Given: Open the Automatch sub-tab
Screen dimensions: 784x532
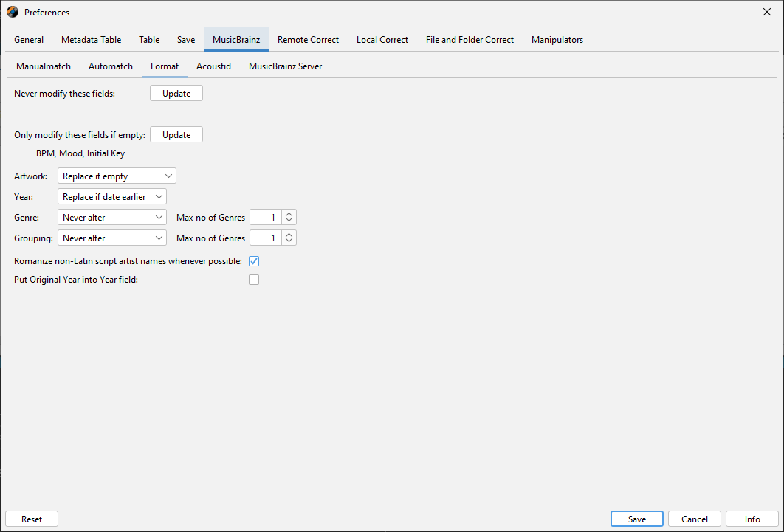Looking at the screenshot, I should [x=111, y=66].
